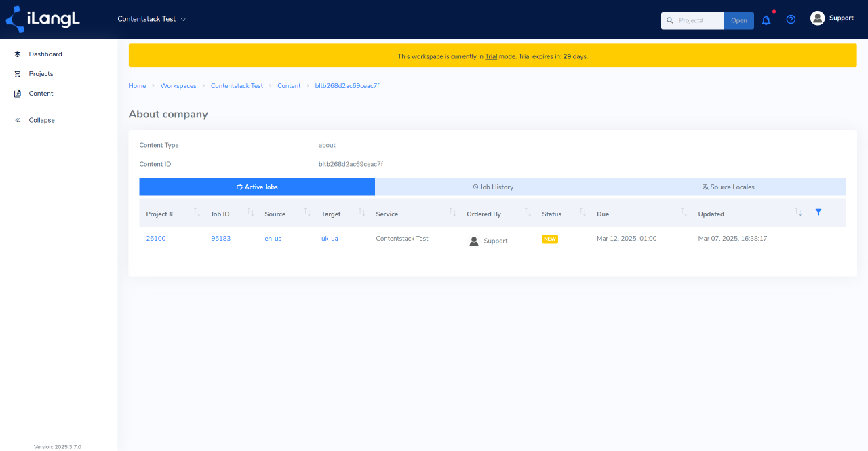Click the Content ID value bltb268d2ac69ceac7f
The image size is (868, 451).
click(351, 164)
